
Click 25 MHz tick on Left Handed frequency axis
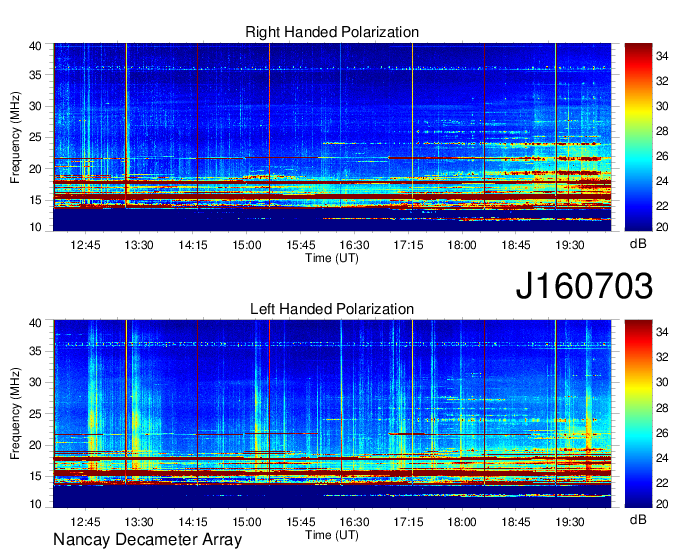[x=35, y=414]
